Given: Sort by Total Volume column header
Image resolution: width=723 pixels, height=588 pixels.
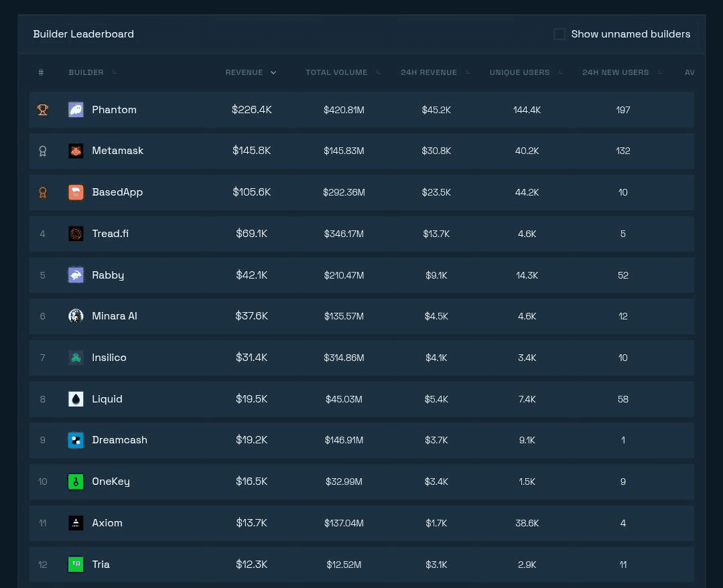Looking at the screenshot, I should point(336,72).
